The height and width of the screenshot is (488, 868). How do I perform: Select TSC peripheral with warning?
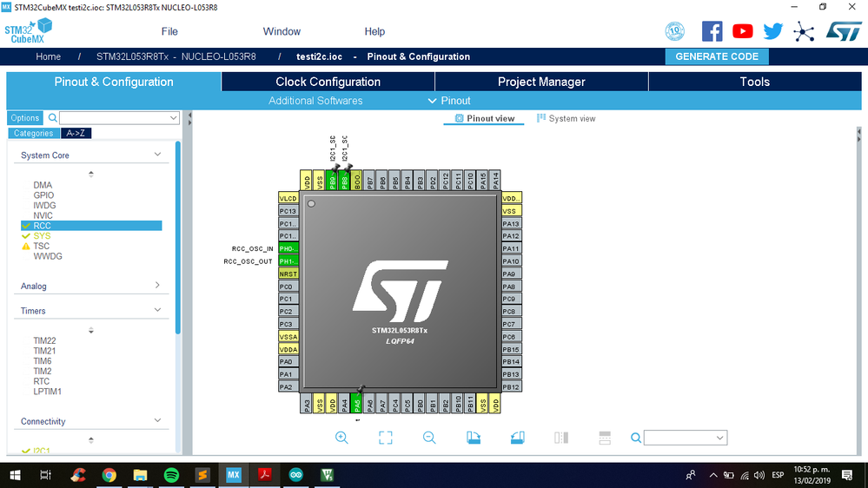[x=41, y=246]
